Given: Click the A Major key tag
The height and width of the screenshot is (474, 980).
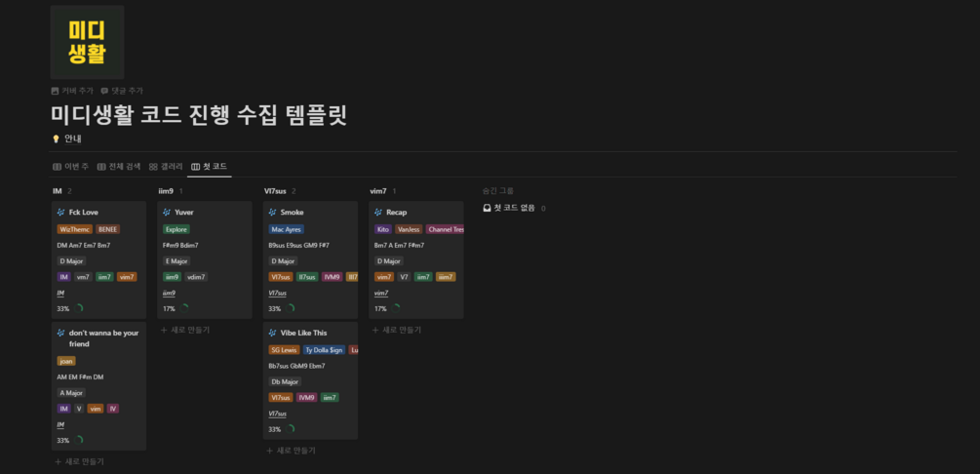Looking at the screenshot, I should 71,393.
